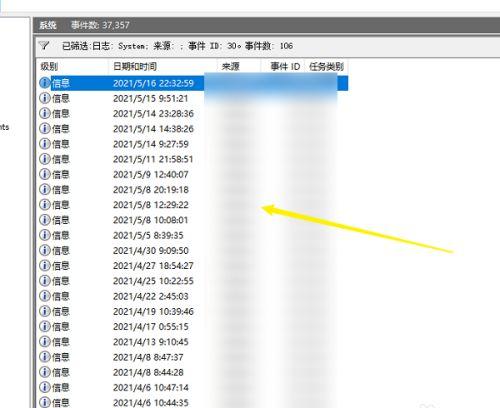The width and height of the screenshot is (500, 408).
Task: Sort by the 来源 column header
Action: (x=239, y=66)
